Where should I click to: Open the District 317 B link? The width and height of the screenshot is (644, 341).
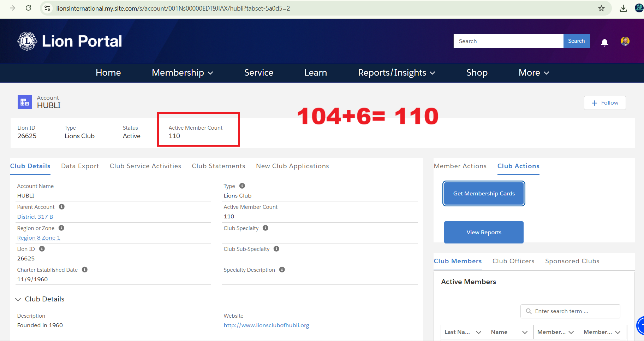click(x=35, y=217)
